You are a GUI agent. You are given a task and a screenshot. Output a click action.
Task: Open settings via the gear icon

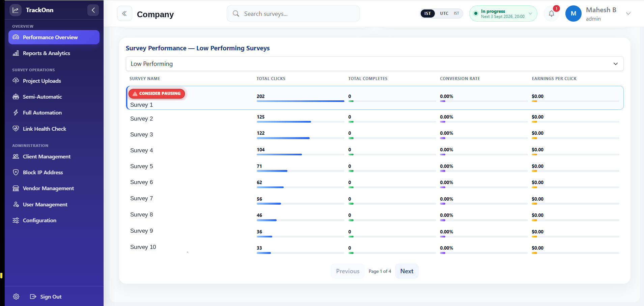16,297
